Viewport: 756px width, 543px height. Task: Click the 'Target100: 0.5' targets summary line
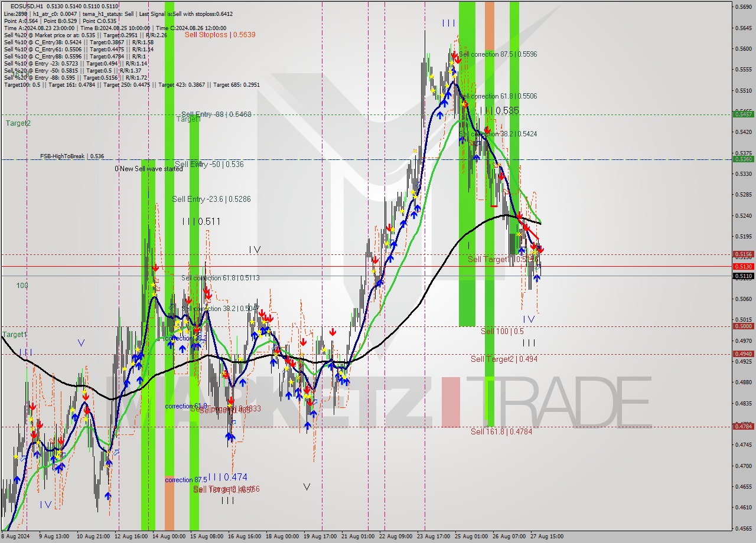coord(132,84)
